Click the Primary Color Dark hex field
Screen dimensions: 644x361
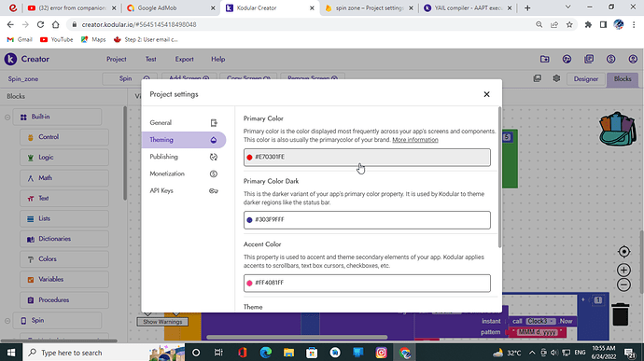(367, 220)
